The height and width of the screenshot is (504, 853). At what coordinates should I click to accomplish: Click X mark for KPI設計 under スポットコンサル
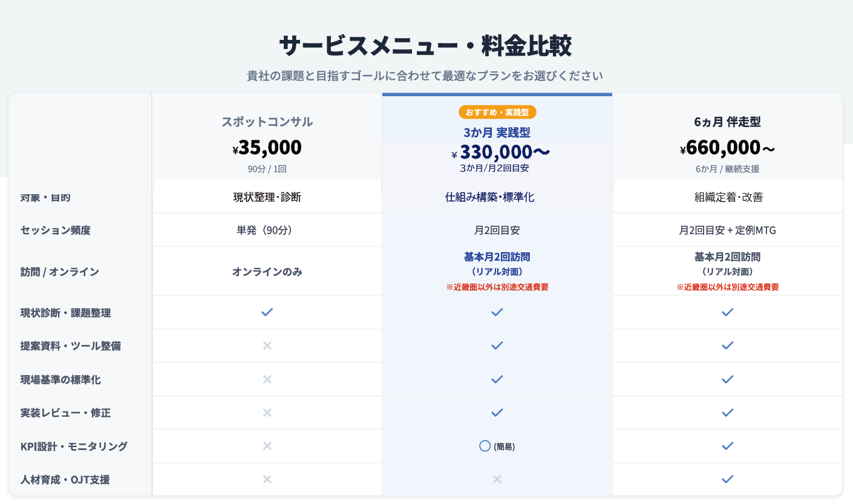pyautogui.click(x=267, y=446)
